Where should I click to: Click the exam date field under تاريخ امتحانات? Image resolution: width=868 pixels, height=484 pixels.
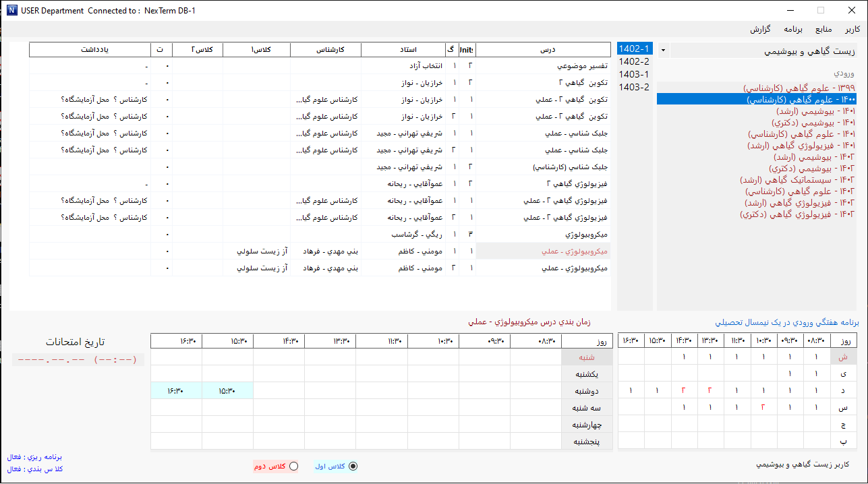(x=79, y=360)
